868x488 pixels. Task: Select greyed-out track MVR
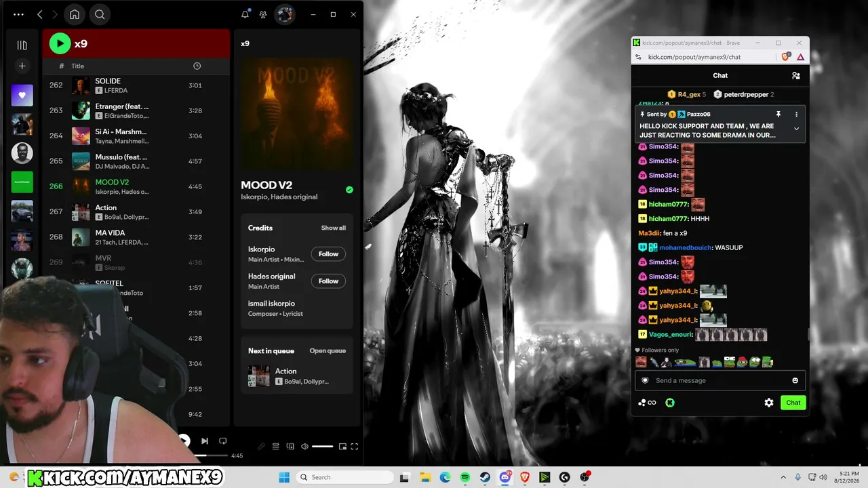pyautogui.click(x=136, y=262)
